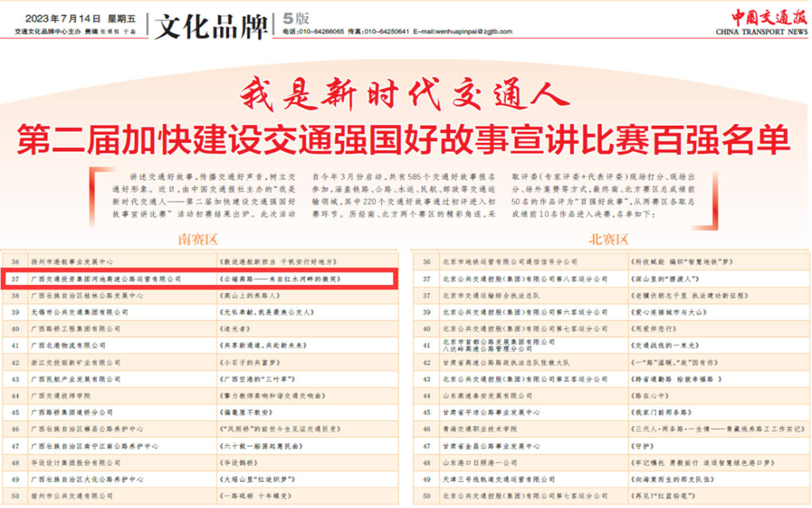This screenshot has height=508, width=812.
Task: Click story 《广西空港的"三叶草"》
Action: pyautogui.click(x=257, y=379)
